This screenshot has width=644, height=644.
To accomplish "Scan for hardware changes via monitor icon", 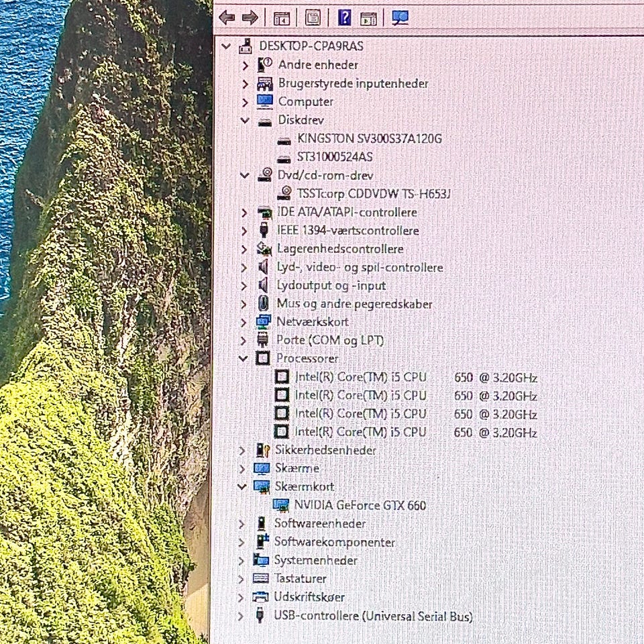I will [400, 18].
